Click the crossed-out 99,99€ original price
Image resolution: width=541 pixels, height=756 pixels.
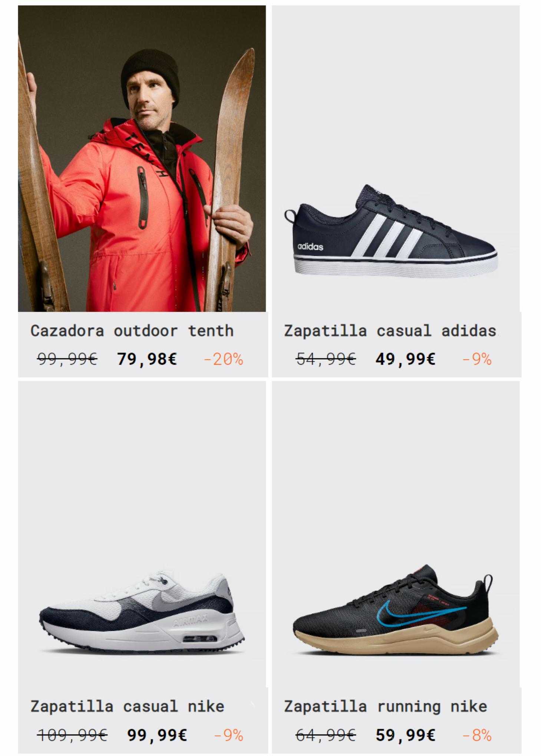[67, 359]
